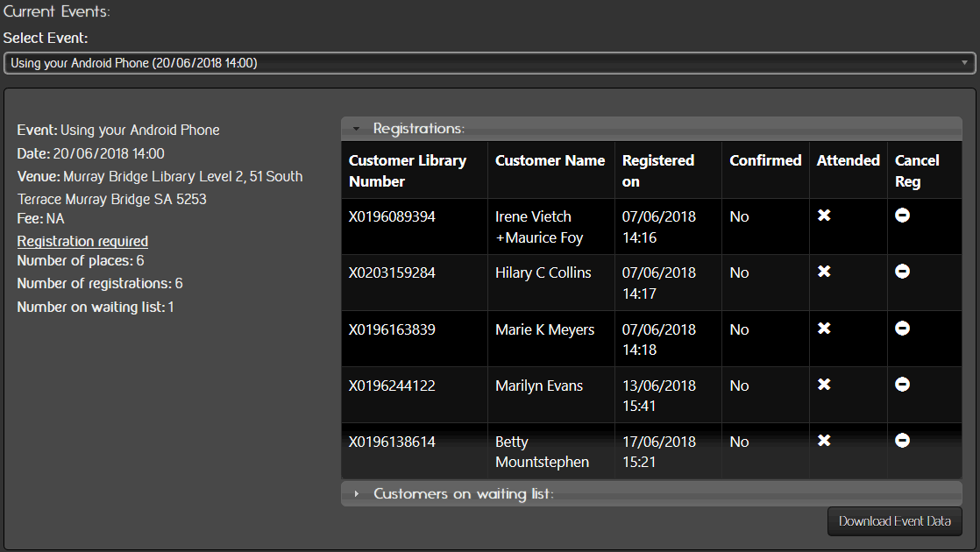Click the Confirmed column header

pos(765,160)
